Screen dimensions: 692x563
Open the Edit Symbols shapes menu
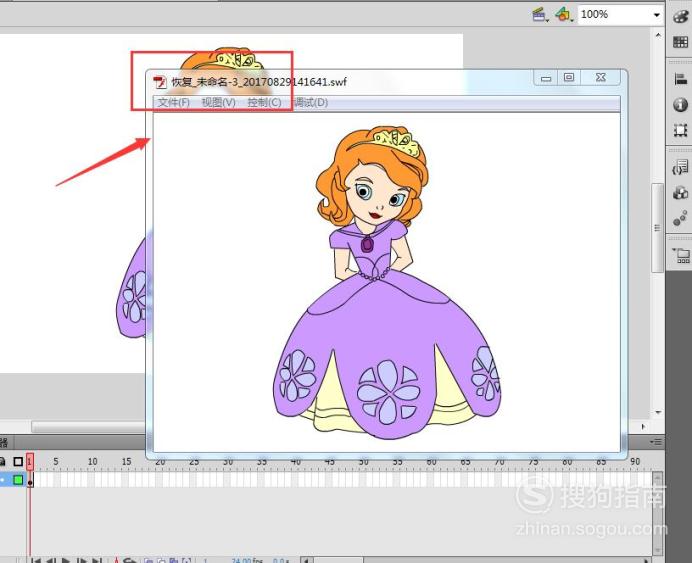click(564, 15)
